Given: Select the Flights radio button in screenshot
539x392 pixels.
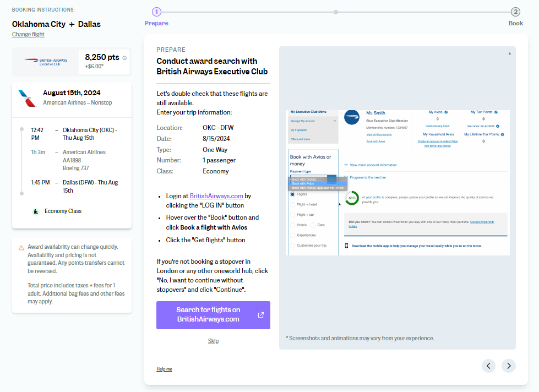Looking at the screenshot, I should [x=292, y=194].
